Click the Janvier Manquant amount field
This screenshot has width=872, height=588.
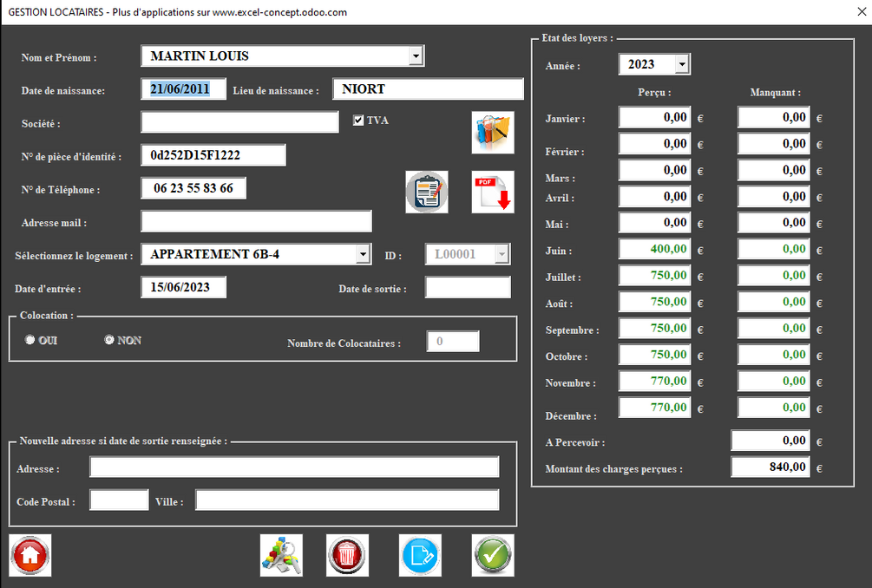click(x=774, y=117)
